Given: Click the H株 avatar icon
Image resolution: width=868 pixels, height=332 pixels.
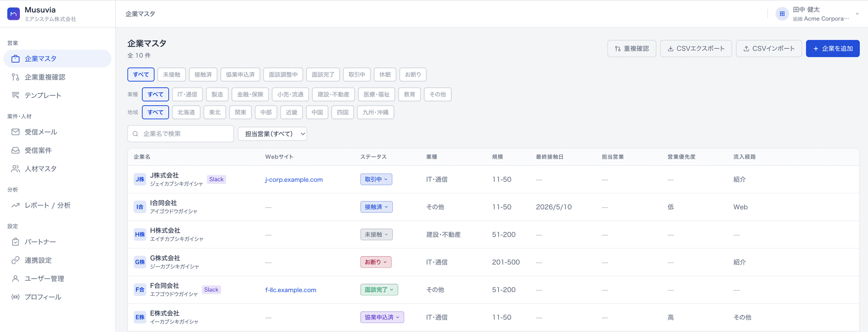Looking at the screenshot, I should [x=140, y=234].
